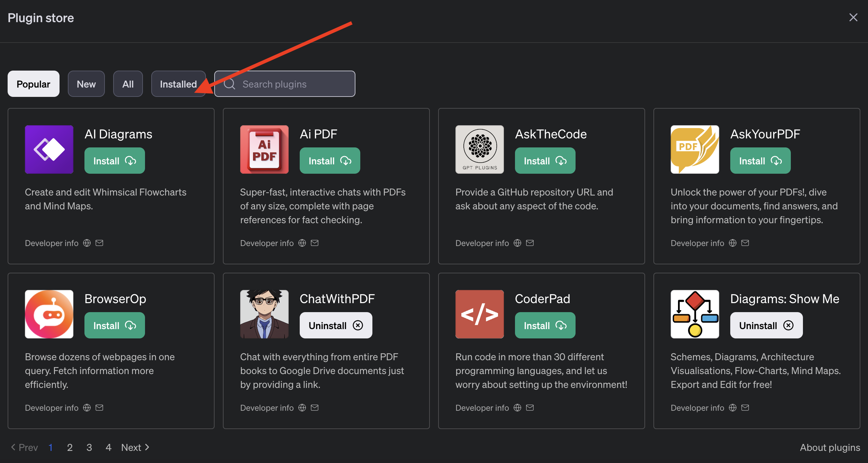This screenshot has width=868, height=463.
Task: Select All plugins filter
Action: 127,83
